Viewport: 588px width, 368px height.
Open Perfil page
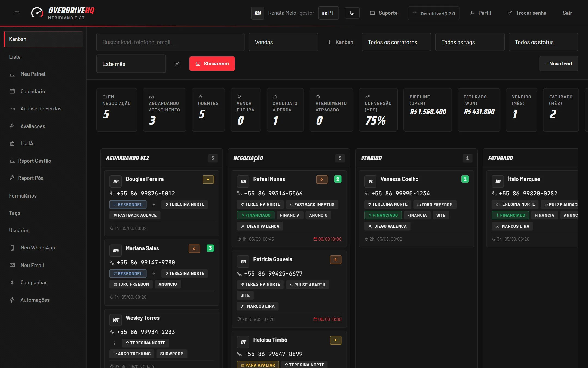(481, 13)
